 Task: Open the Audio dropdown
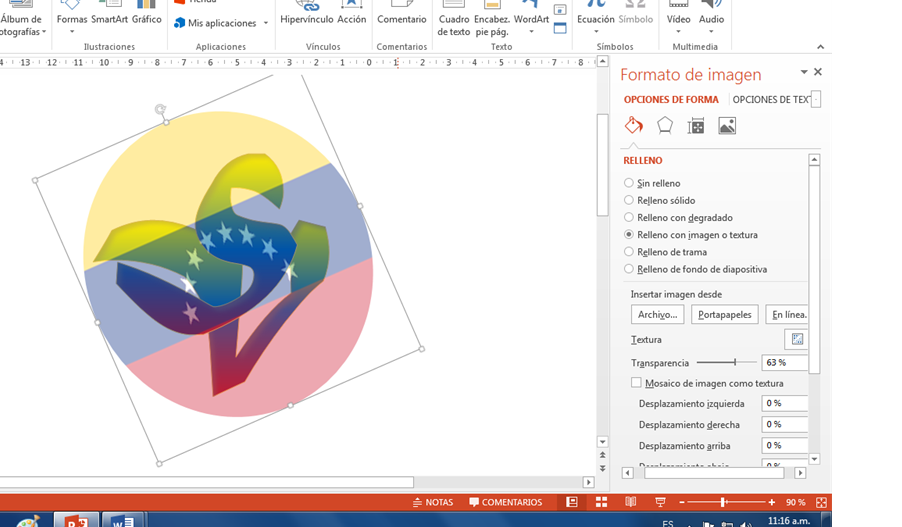712,32
